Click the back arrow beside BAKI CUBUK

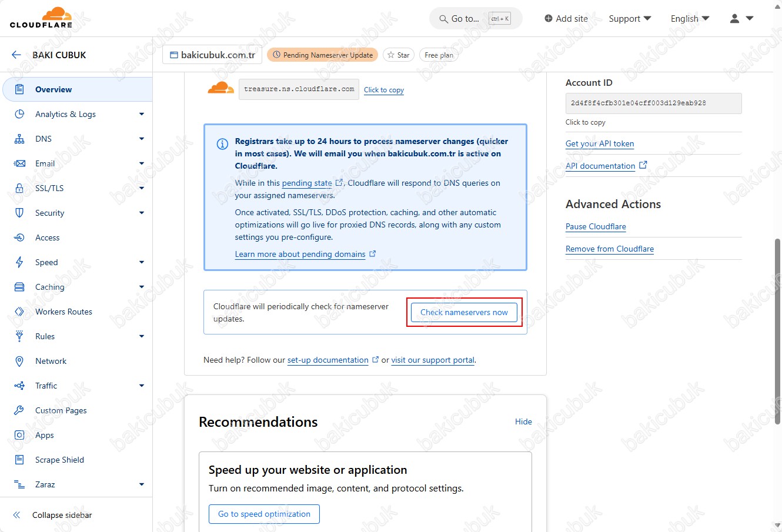[16, 55]
